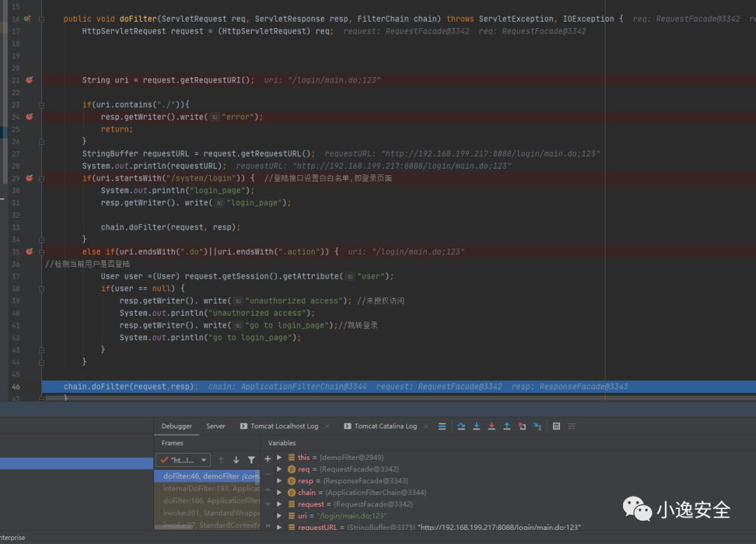Toggle the breakpoint at line 24
756x544 pixels.
(29, 117)
